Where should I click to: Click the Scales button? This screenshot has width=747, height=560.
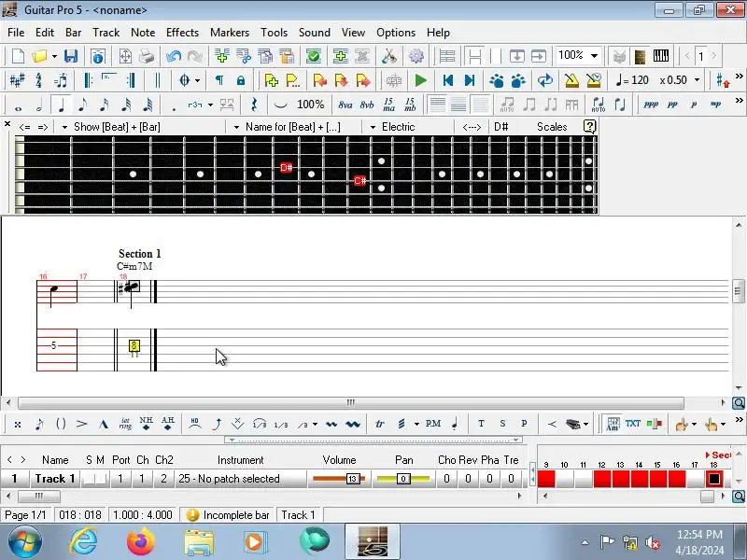(x=552, y=127)
